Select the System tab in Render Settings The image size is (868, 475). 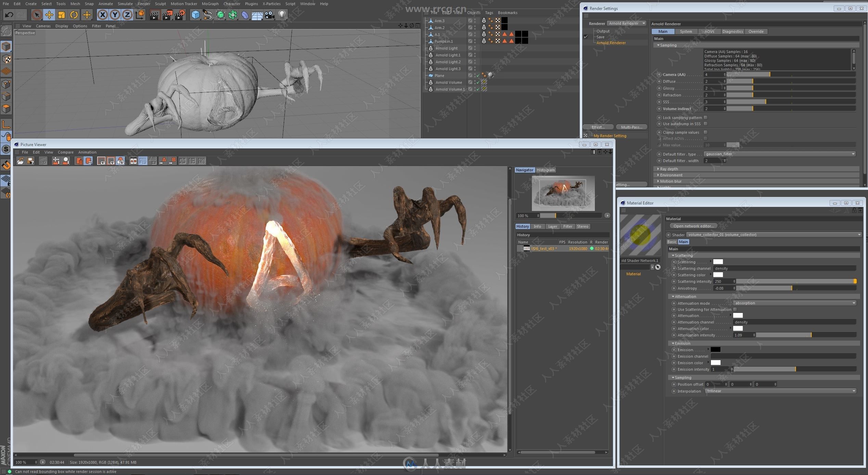pos(685,31)
